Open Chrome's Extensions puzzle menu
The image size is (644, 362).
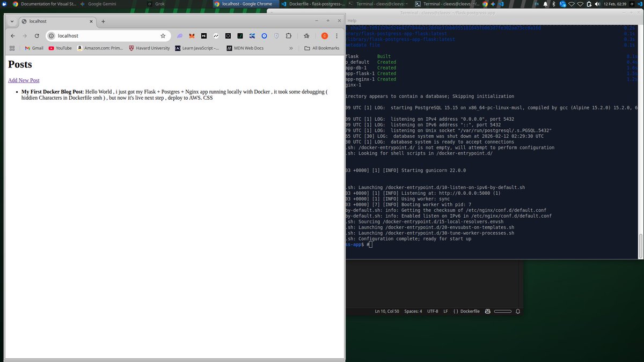click(x=289, y=36)
